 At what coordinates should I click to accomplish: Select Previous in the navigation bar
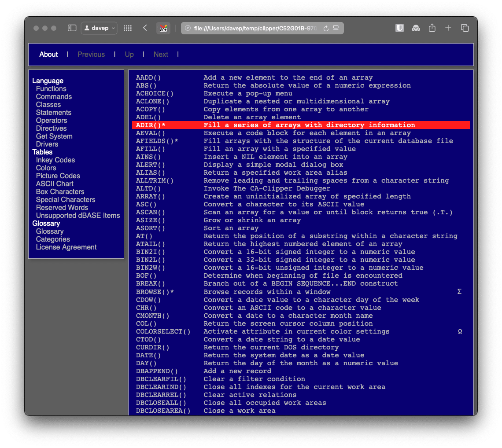click(91, 55)
